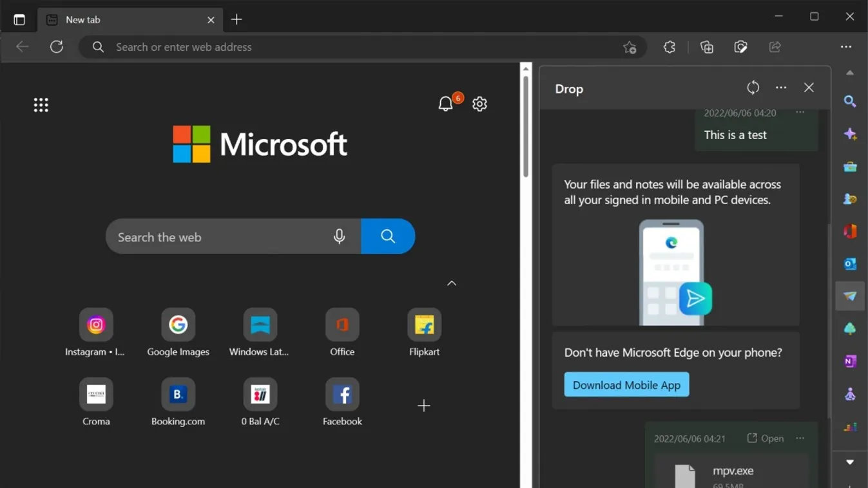The height and width of the screenshot is (488, 868).
Task: Open options for the mpv.exe message
Action: pos(800,438)
